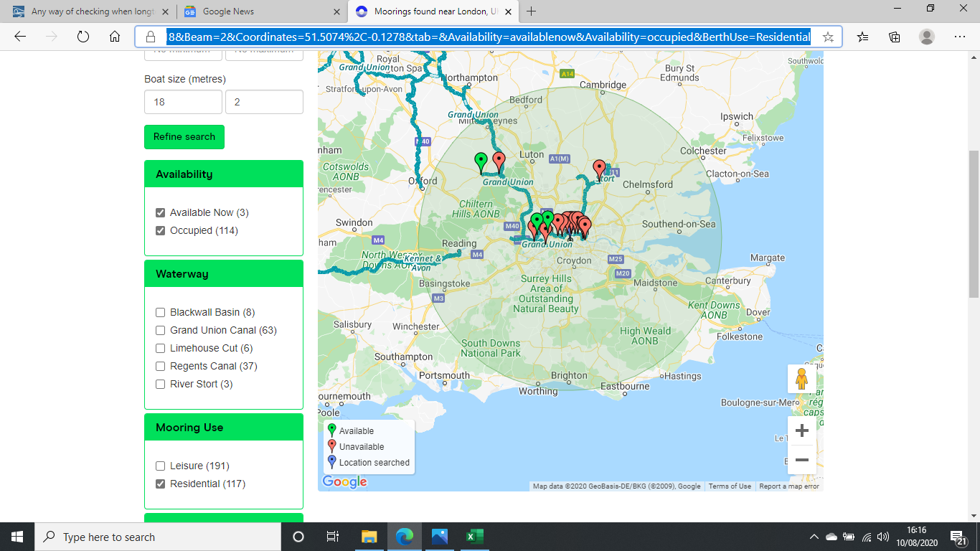Click the browser address bar URL

[488, 37]
